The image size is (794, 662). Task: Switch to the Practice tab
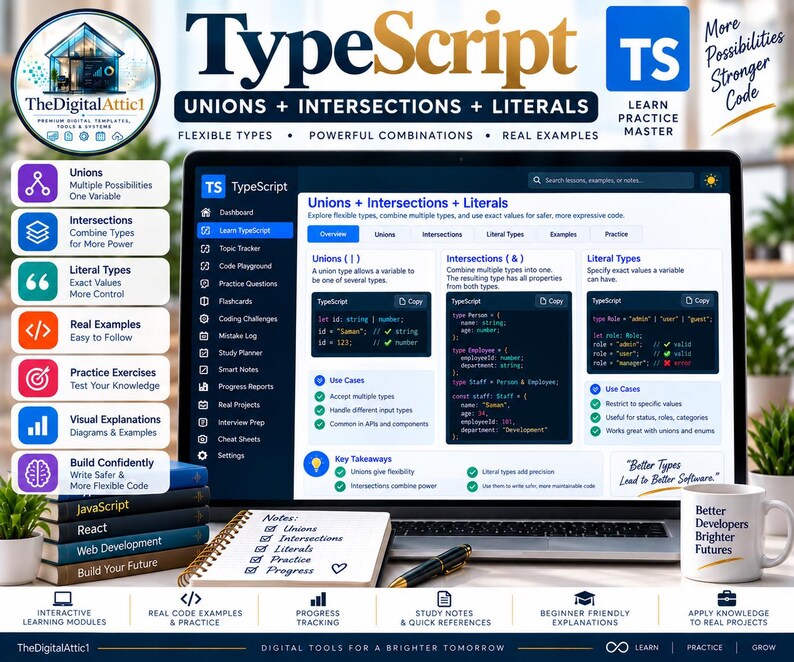tap(616, 235)
